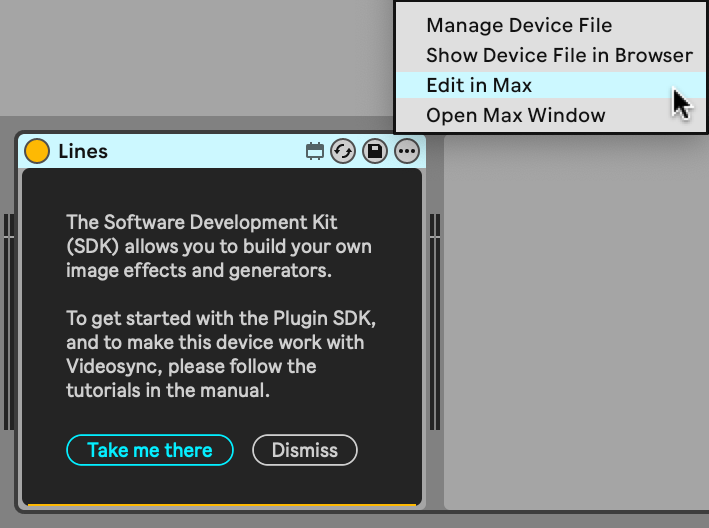The image size is (709, 528).
Task: Click the right edge handle of Lines device
Action: pos(435,320)
